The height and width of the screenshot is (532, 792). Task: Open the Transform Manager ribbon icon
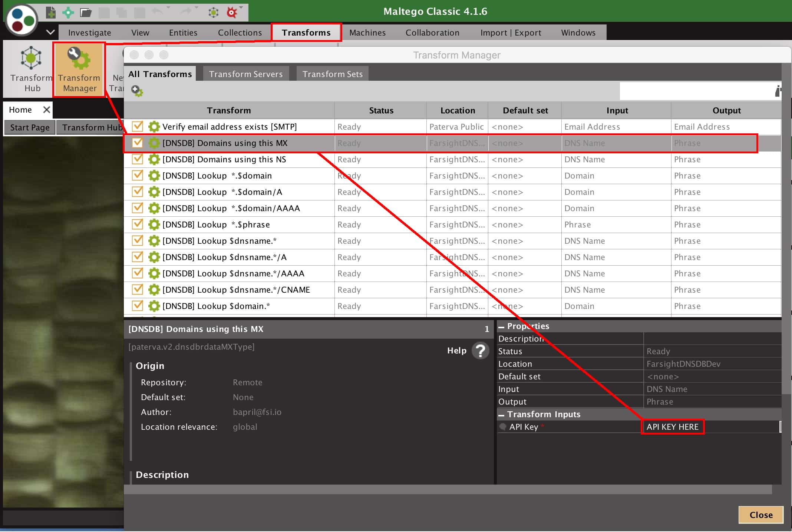[x=79, y=70]
